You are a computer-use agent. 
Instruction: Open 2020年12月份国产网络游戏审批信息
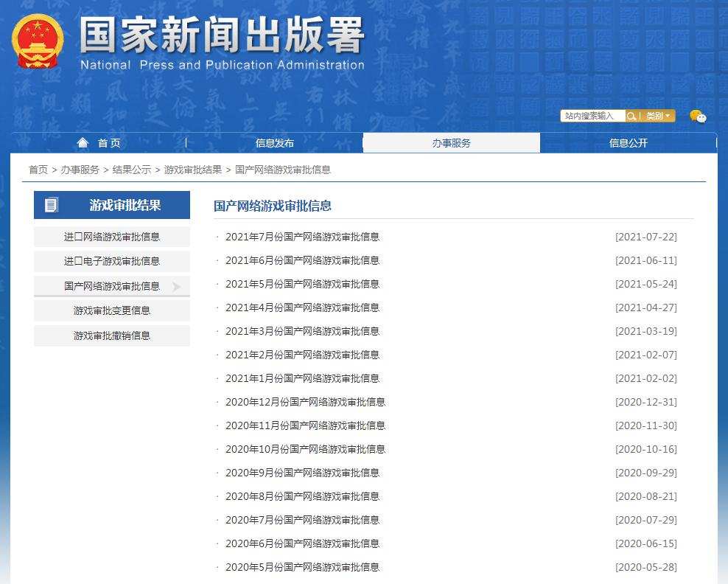(306, 402)
